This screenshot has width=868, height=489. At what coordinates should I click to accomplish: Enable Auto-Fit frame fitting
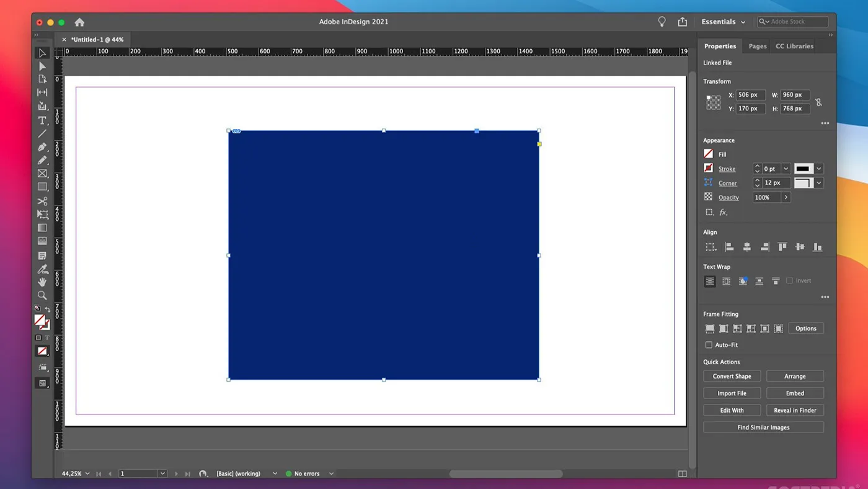click(x=709, y=344)
